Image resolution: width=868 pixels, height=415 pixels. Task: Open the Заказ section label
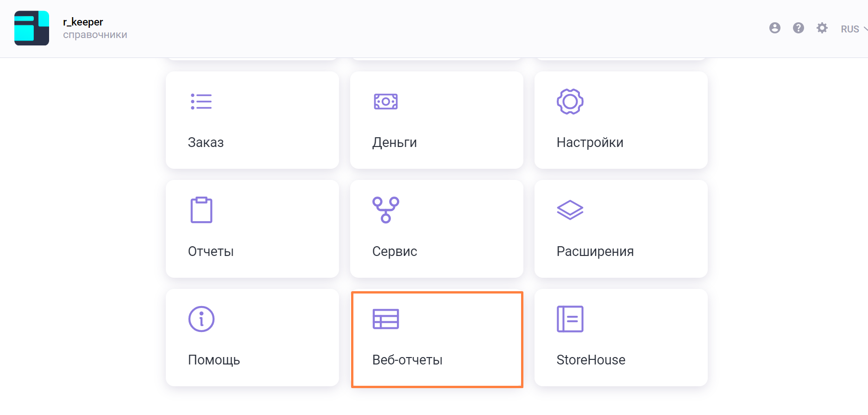(x=206, y=142)
